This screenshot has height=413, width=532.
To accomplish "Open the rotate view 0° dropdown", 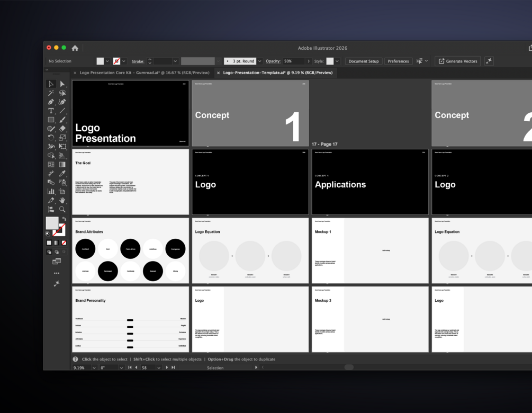I will 121,368.
